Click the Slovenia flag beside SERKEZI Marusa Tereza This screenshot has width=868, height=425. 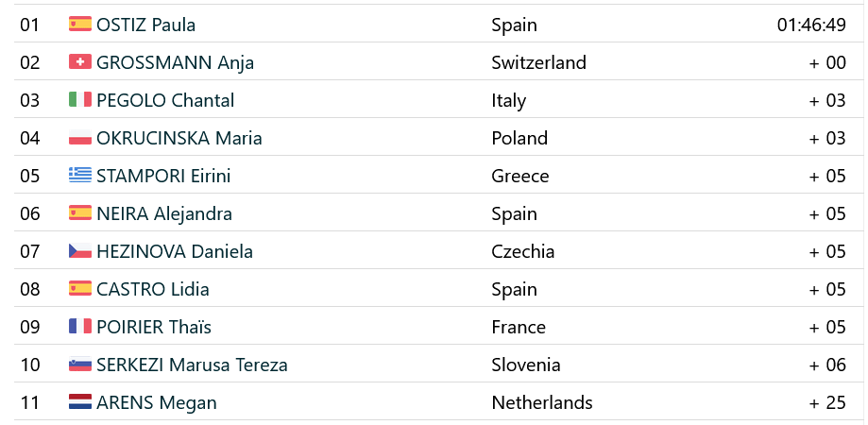79,365
